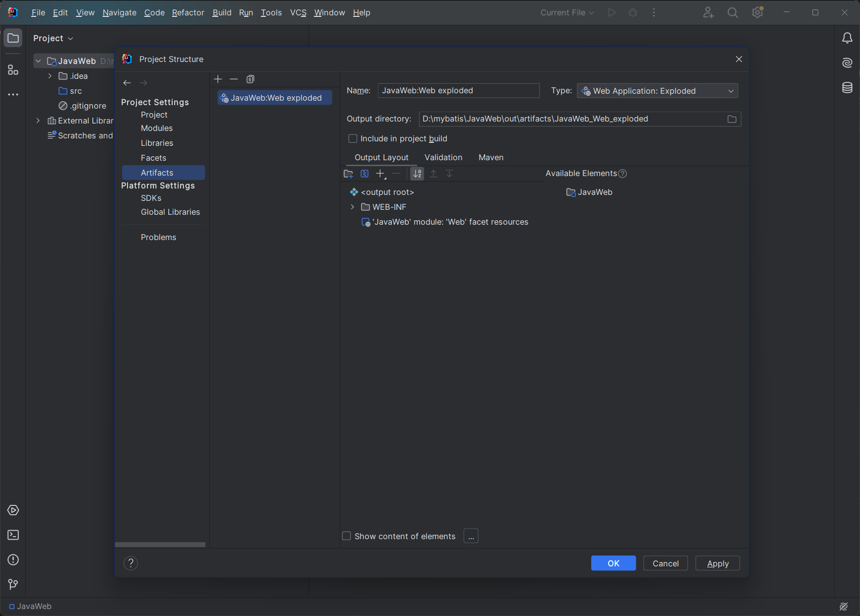
Task: Toggle Show content of elements checkbox
Action: pos(347,536)
